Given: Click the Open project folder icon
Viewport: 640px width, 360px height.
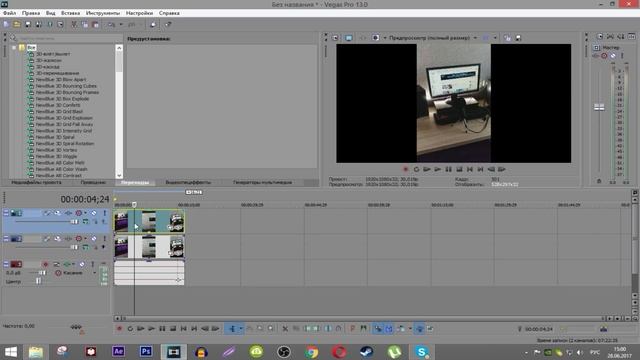Looking at the screenshot, I should coord(17,24).
